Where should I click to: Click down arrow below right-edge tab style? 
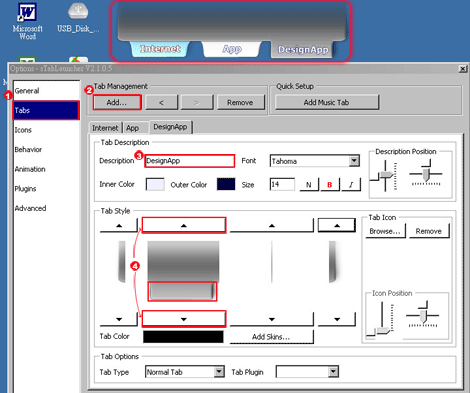tap(337, 319)
